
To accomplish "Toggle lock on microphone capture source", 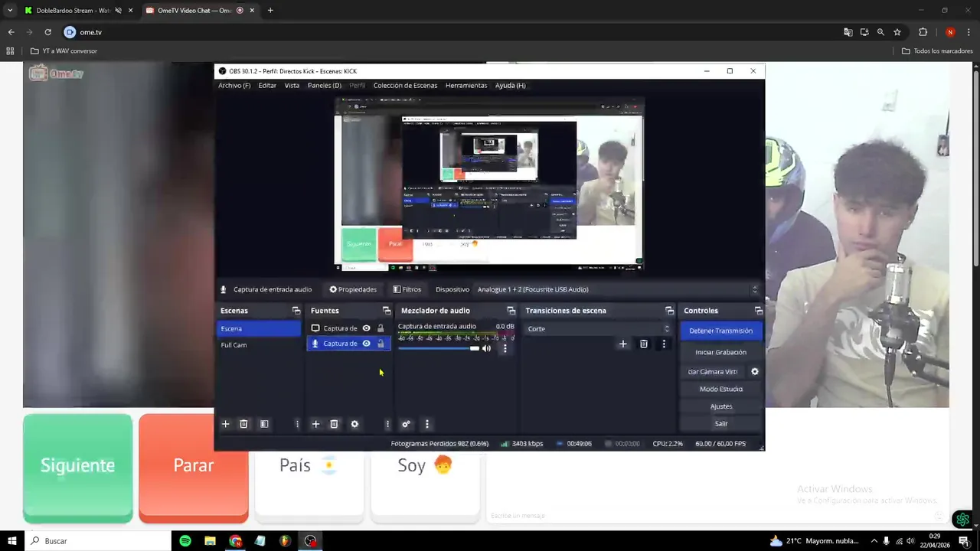I will point(381,344).
